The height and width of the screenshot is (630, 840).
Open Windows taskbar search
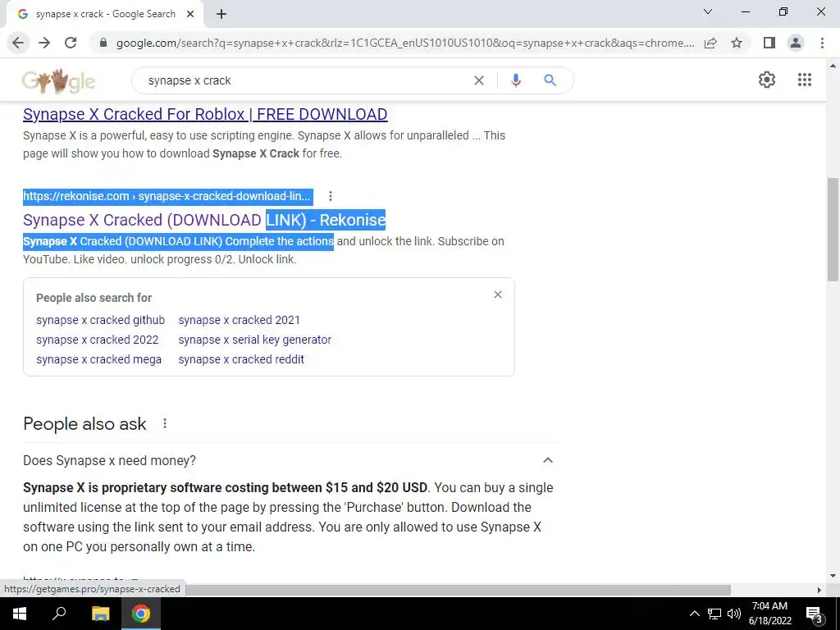59,614
